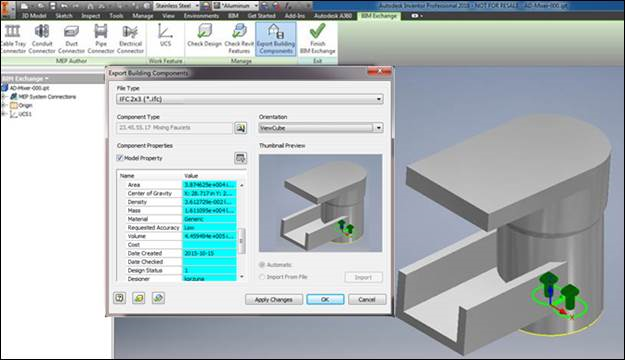625x360 pixels.
Task: Toggle the Model Property checkbox
Action: [x=120, y=158]
